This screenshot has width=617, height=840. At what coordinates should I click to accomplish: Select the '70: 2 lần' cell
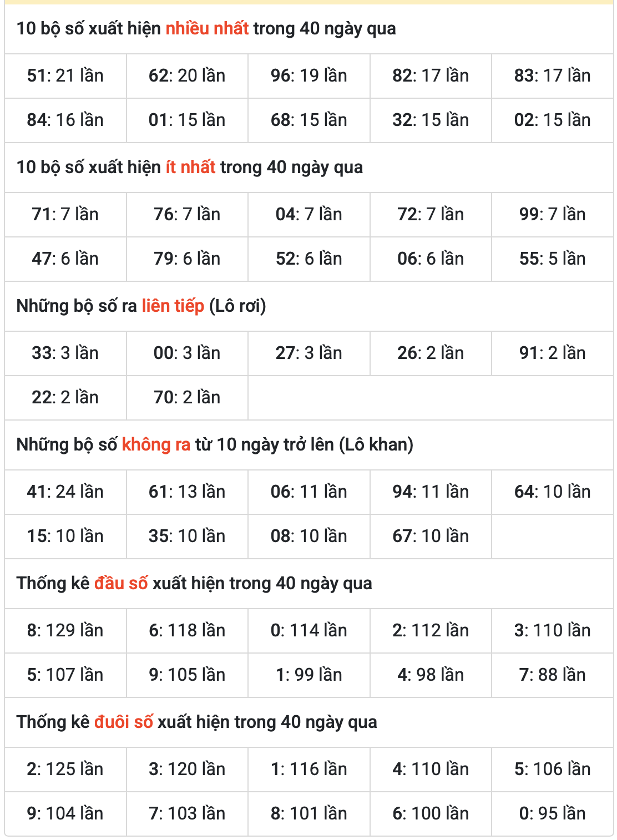(x=187, y=398)
